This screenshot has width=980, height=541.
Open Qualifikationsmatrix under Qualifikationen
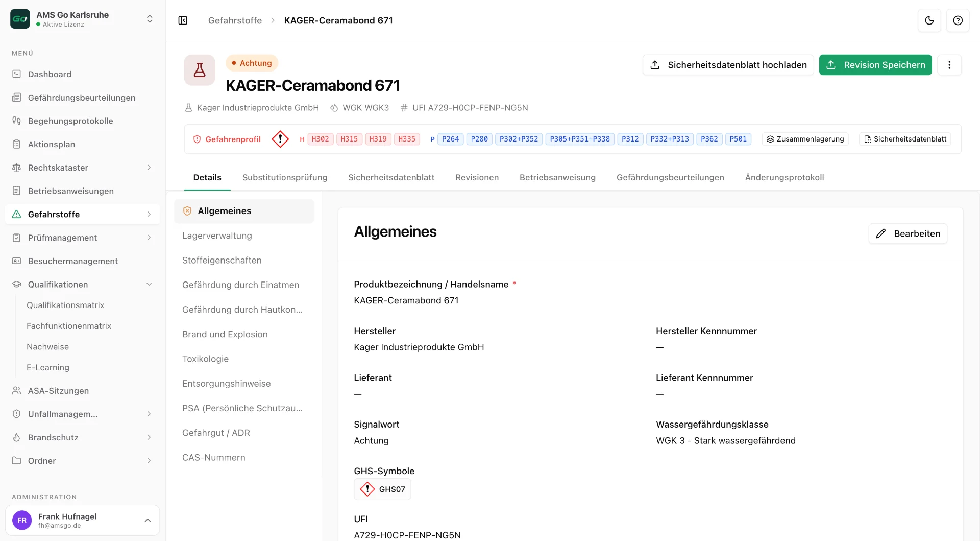65,305
